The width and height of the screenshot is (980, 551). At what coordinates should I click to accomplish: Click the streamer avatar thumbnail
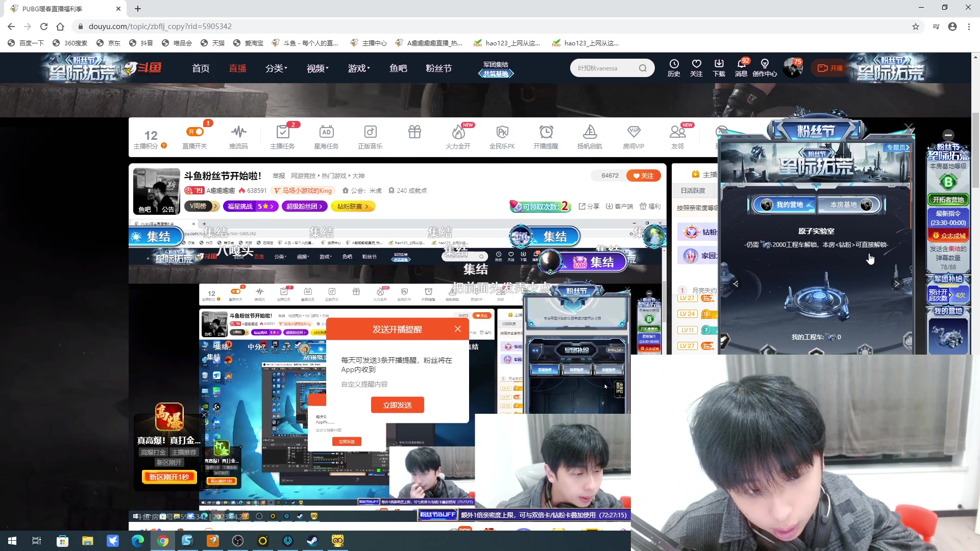156,191
